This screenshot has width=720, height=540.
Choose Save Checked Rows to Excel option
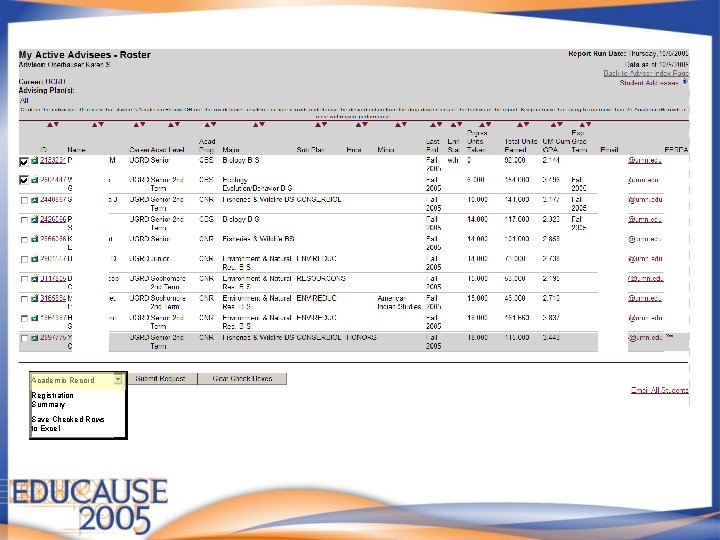pyautogui.click(x=68, y=424)
